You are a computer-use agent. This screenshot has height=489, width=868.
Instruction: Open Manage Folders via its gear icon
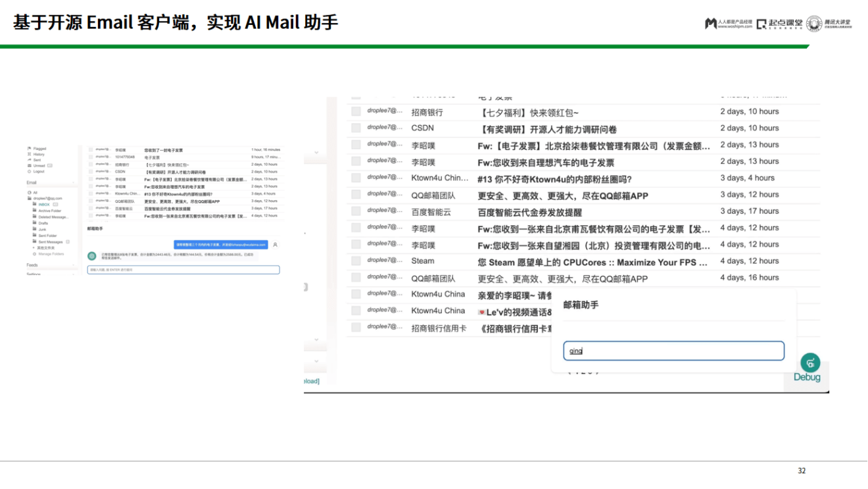tap(34, 253)
